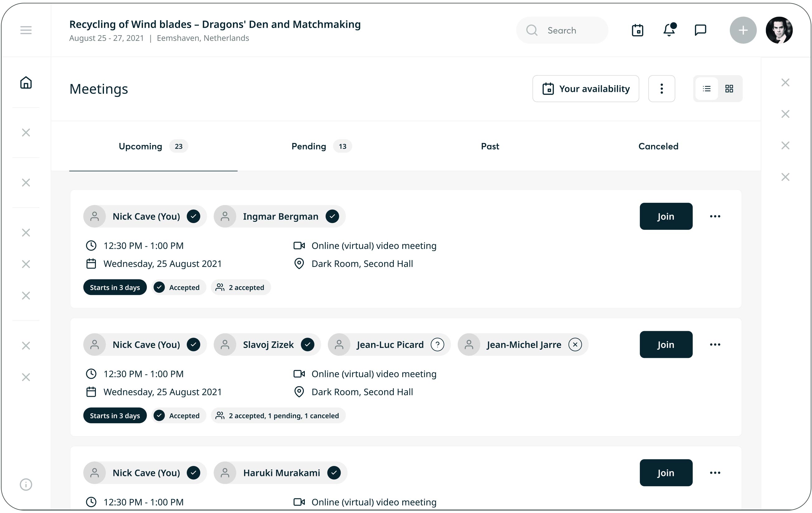
Task: Open more options for Slavoj Zizek meeting
Action: point(715,345)
